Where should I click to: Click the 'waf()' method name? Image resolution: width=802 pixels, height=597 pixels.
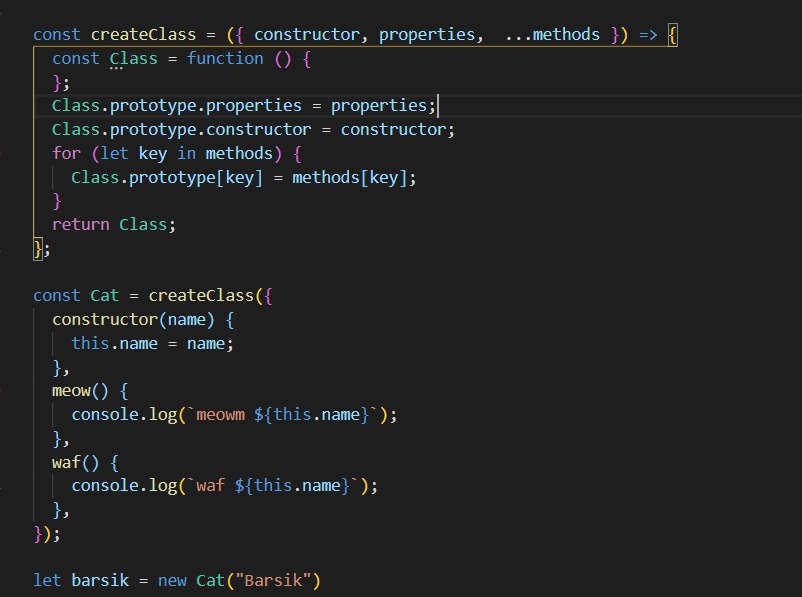(x=76, y=462)
